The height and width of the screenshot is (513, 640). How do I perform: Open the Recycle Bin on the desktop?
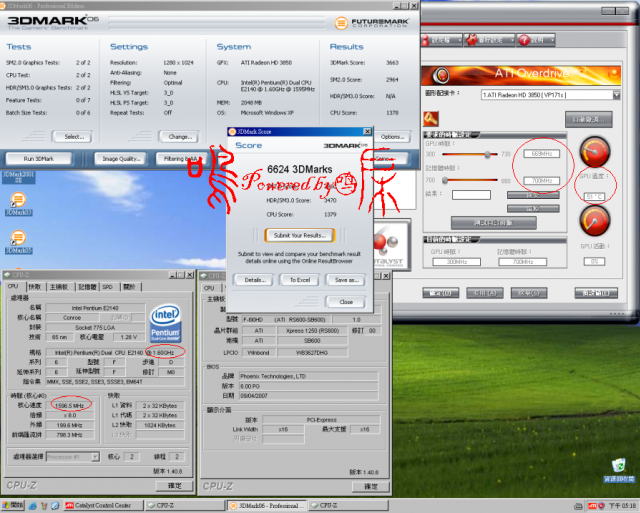[x=619, y=470]
